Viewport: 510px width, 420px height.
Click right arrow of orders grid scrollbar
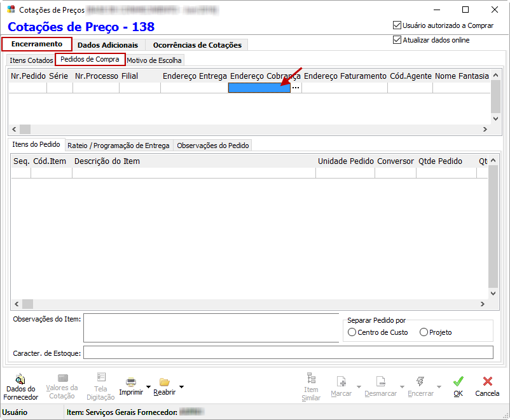tap(484, 129)
